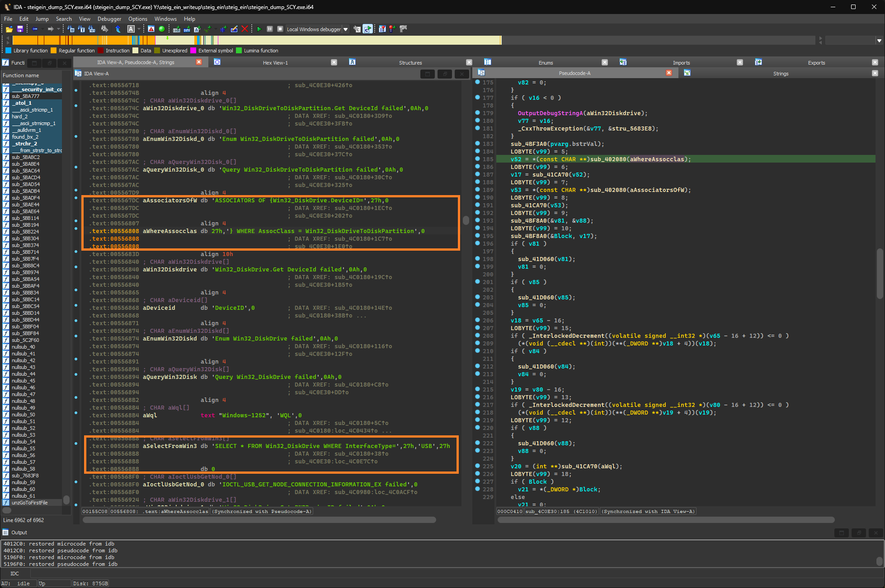Select unzGoToFirstFile in function list
885x588 pixels.
pyautogui.click(x=30, y=503)
